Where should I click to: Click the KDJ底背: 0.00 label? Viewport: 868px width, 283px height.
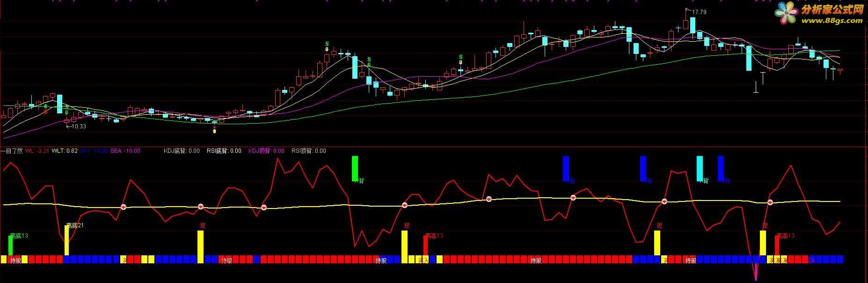click(182, 151)
